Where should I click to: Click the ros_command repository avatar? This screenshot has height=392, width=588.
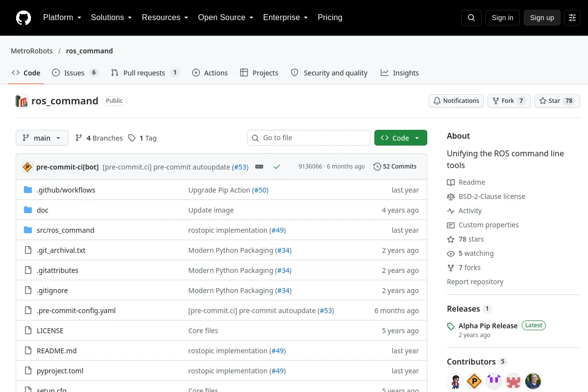pos(22,101)
